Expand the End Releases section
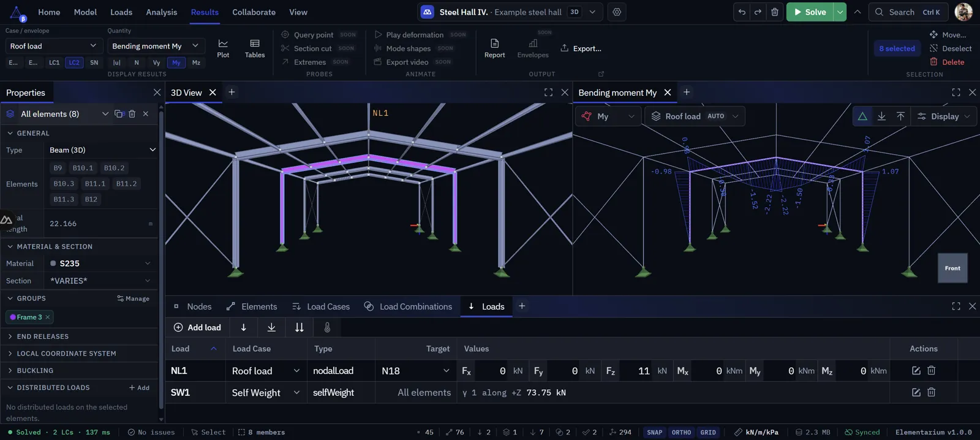Viewport: 980px width, 440px height. pos(80,336)
